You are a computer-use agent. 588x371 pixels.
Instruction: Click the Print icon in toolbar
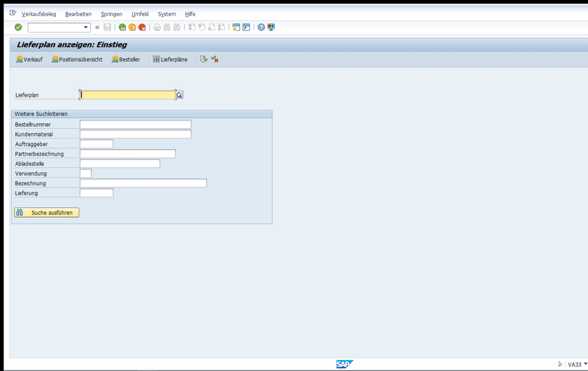tap(157, 27)
